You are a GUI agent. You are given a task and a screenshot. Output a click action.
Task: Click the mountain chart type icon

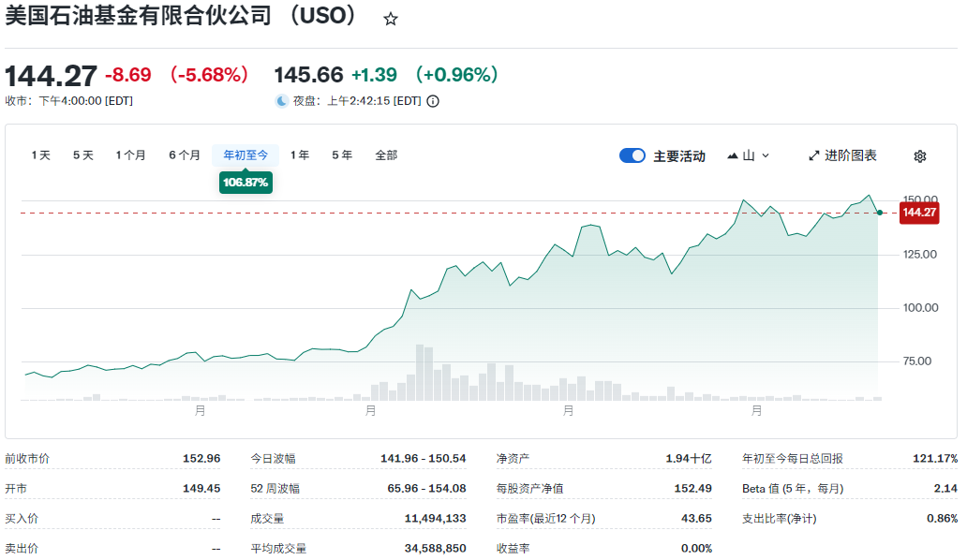click(733, 155)
